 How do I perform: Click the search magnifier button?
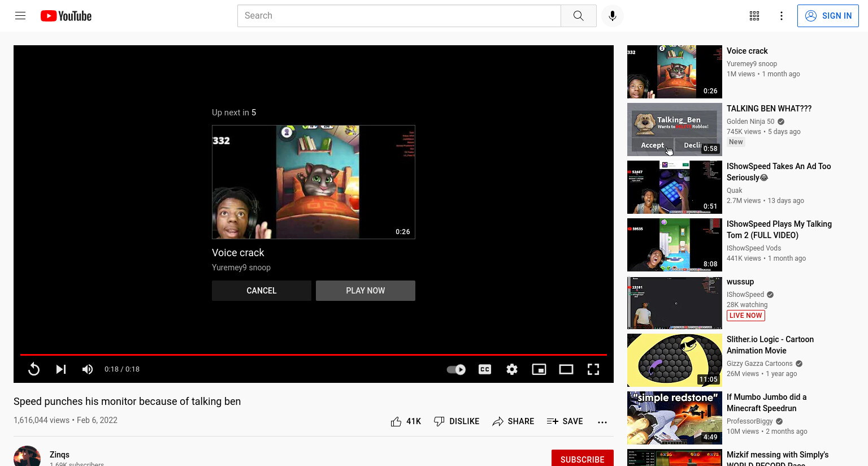tap(578, 16)
